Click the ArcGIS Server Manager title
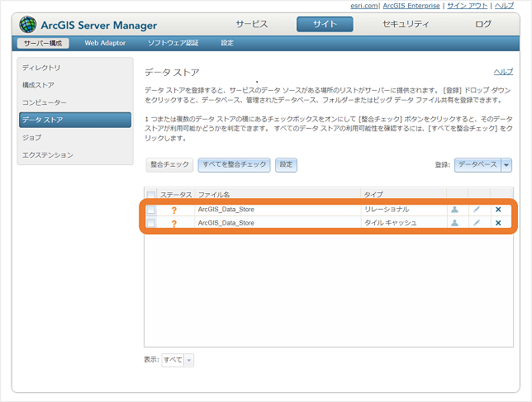Image resolution: width=532 pixels, height=402 pixels. tap(99, 25)
